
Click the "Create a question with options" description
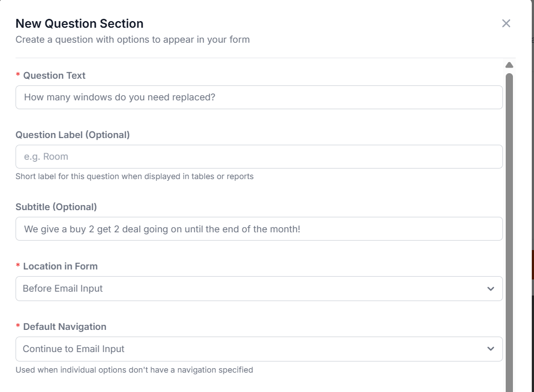(133, 39)
